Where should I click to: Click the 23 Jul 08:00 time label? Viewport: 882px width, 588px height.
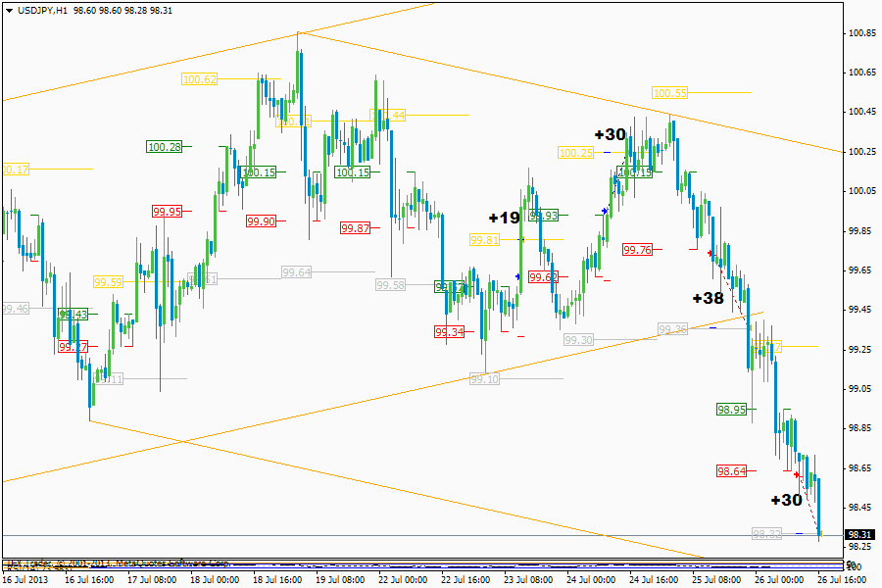528,579
